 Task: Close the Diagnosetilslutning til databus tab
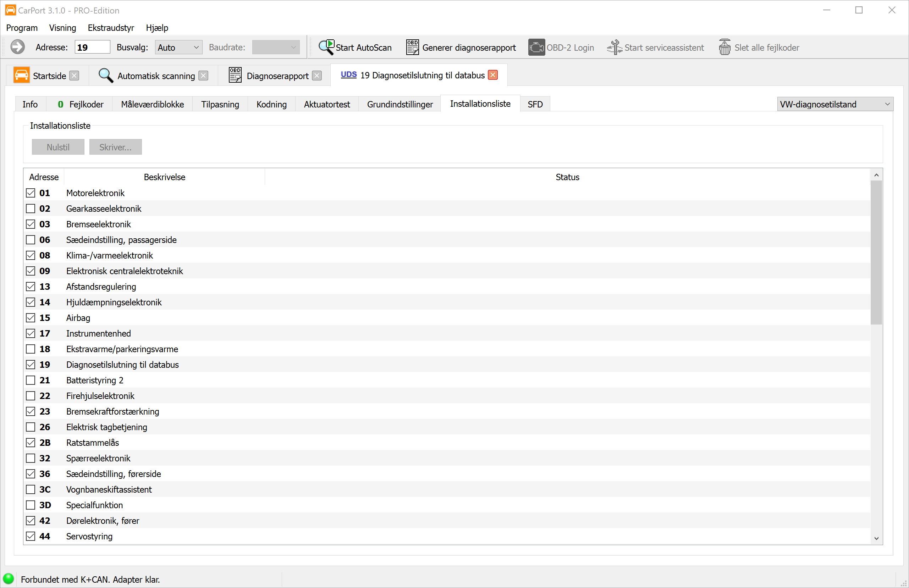coord(493,75)
